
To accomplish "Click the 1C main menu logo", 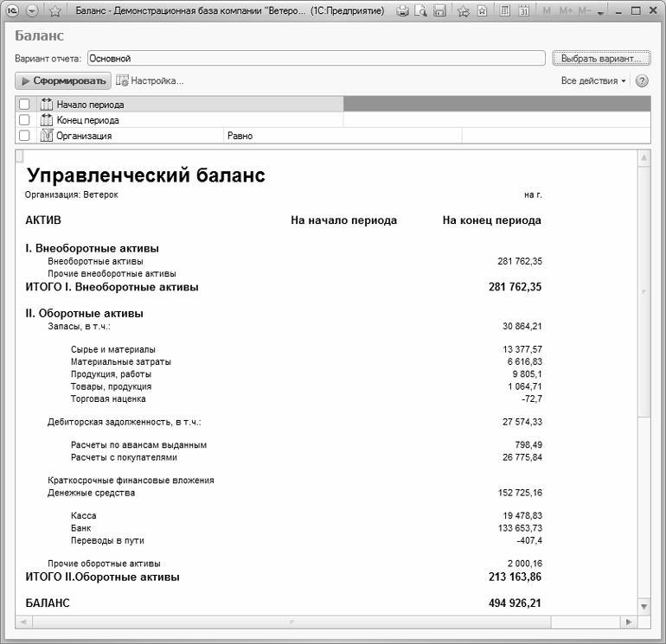I will click(x=13, y=11).
